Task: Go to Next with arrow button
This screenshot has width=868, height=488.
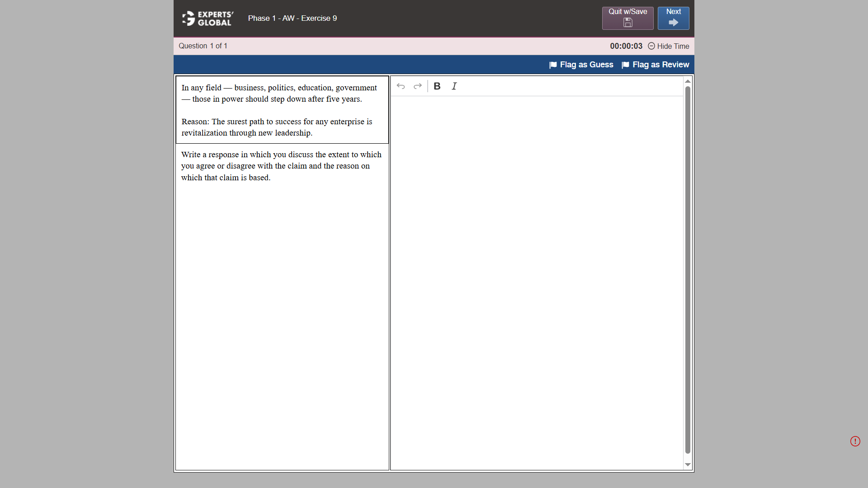Action: [x=673, y=18]
